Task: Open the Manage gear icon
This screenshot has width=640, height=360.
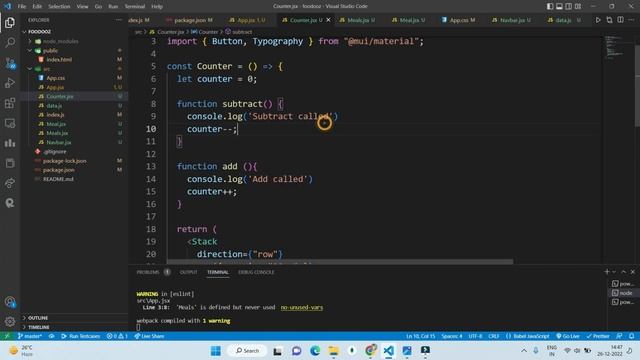Action: point(10,322)
